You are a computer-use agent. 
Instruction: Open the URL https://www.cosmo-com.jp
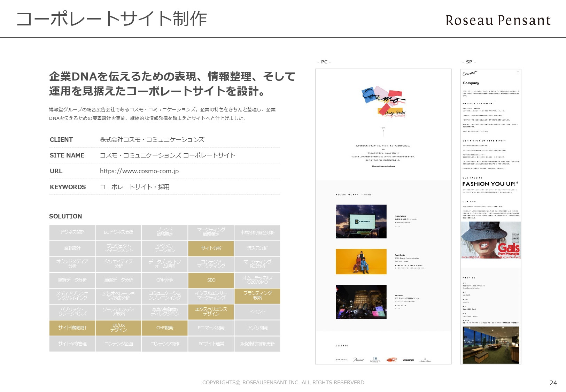tap(139, 171)
